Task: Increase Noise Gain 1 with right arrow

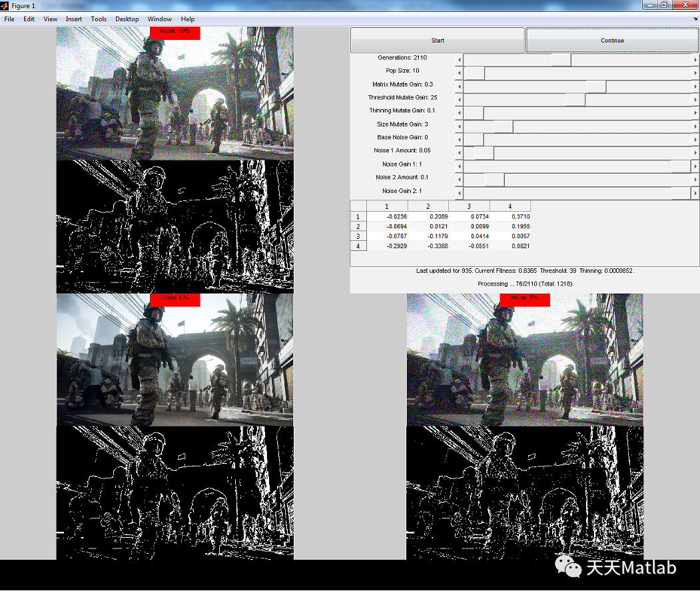Action: coord(695,166)
